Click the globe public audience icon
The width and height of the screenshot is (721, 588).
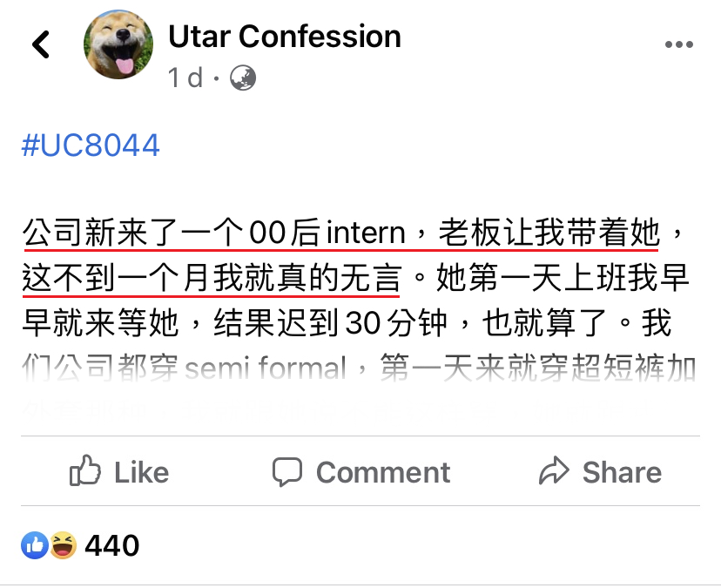pyautogui.click(x=243, y=78)
